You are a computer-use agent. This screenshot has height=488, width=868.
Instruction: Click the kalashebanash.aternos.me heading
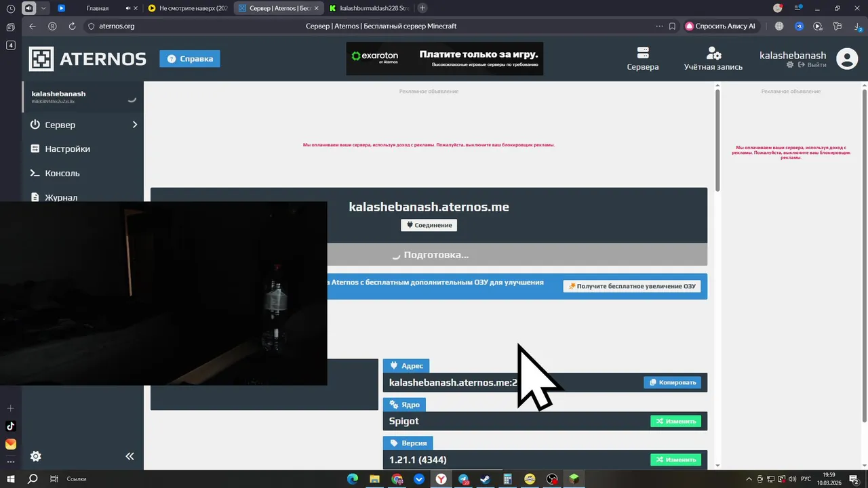[429, 207]
